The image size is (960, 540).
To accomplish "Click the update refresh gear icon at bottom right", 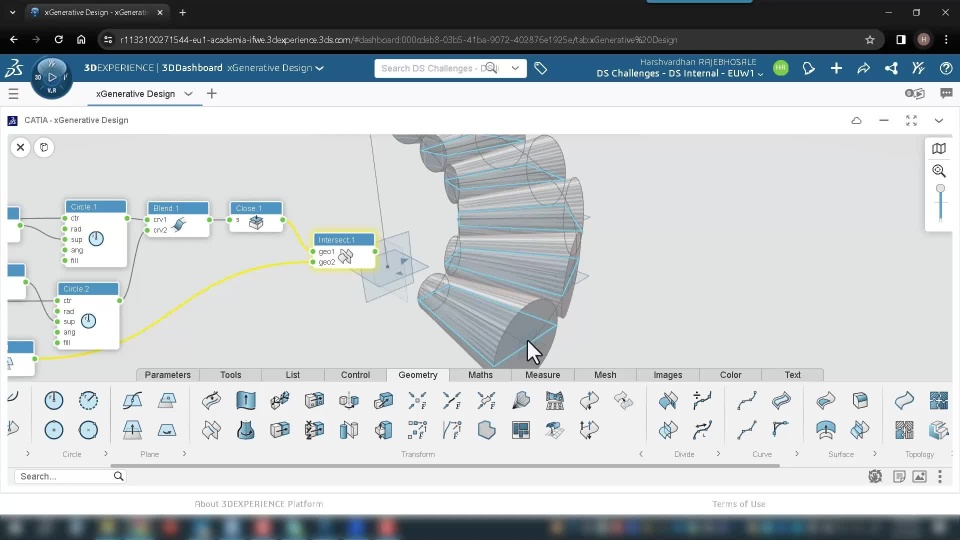I will [x=875, y=476].
